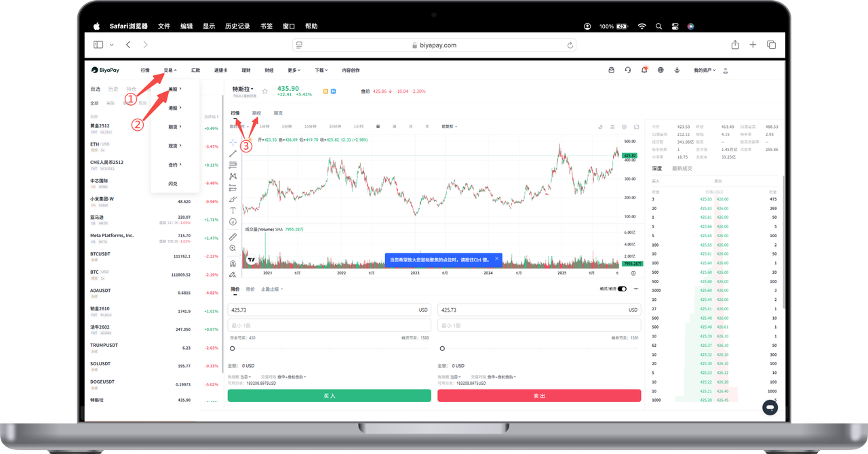Toggle the 融资/融券 margin switch
Viewport: 868px width, 454px height.
coord(622,289)
